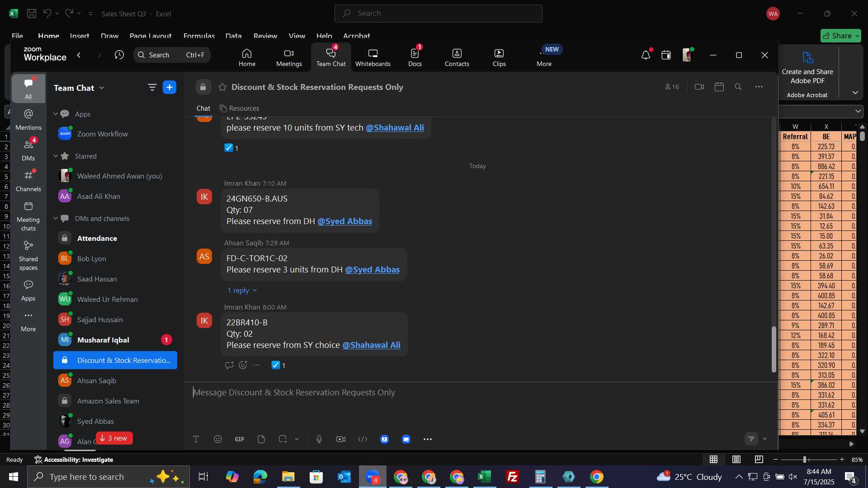Open the Docs tab

click(415, 58)
